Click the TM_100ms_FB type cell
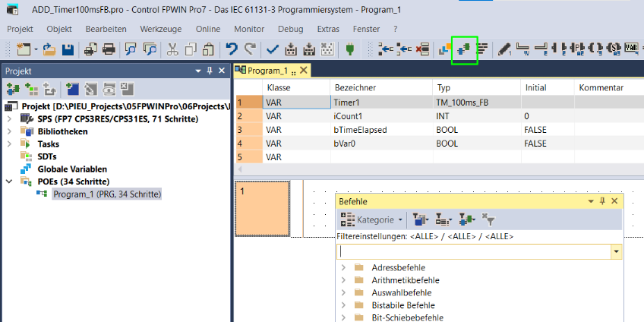Screen dimensions: 644x322 [x=477, y=103]
